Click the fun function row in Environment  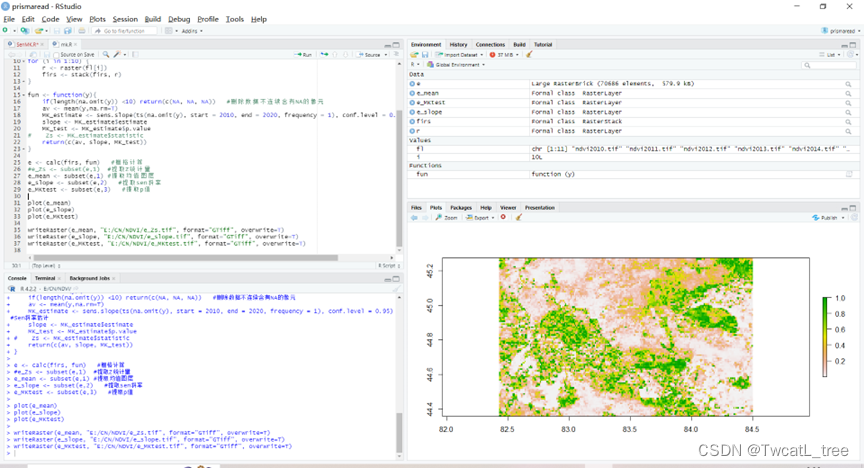point(634,174)
